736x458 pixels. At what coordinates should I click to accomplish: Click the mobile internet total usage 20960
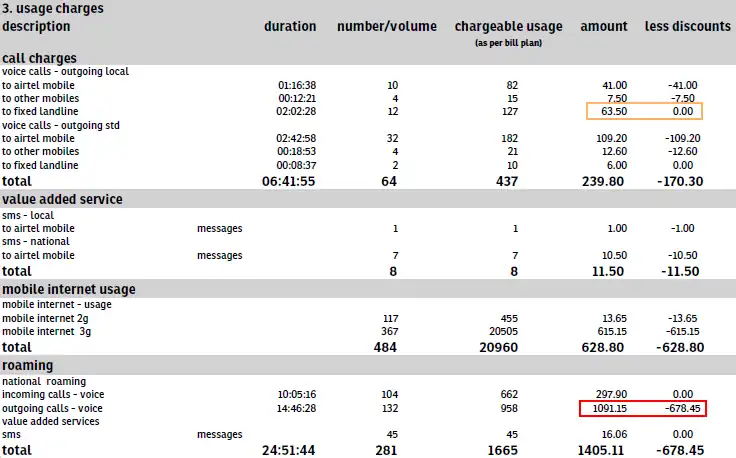coord(497,346)
